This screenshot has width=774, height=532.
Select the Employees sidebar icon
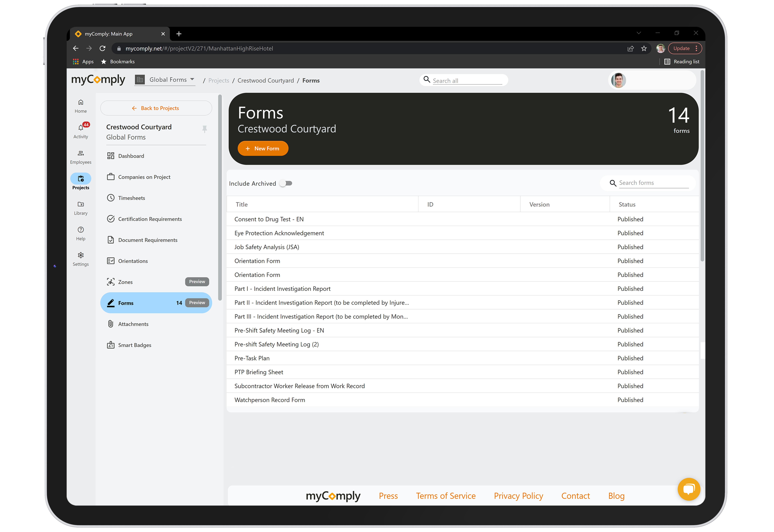[81, 156]
